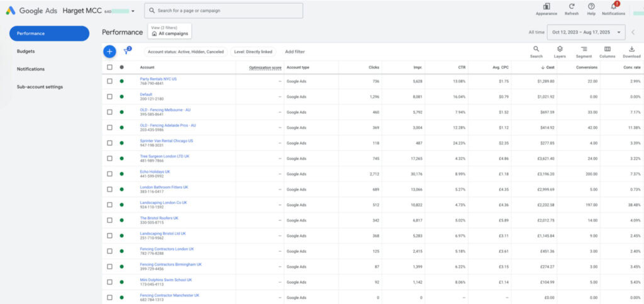Click the Optimization score column header
This screenshot has height=304, width=644.
(265, 67)
